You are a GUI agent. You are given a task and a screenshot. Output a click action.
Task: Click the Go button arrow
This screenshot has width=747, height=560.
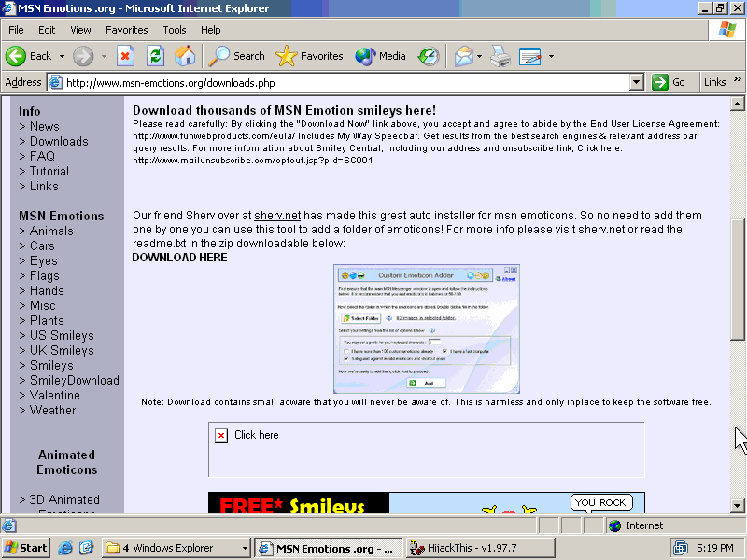pyautogui.click(x=660, y=82)
